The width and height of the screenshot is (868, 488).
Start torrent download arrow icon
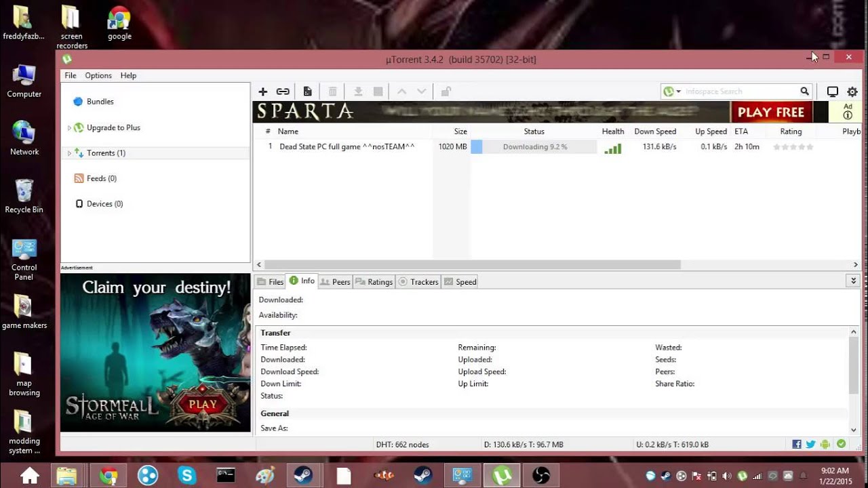click(x=358, y=91)
